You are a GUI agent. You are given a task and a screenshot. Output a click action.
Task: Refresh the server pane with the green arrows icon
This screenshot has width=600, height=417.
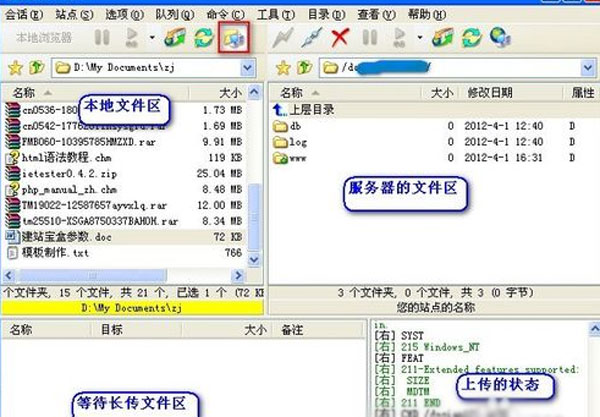click(x=470, y=38)
